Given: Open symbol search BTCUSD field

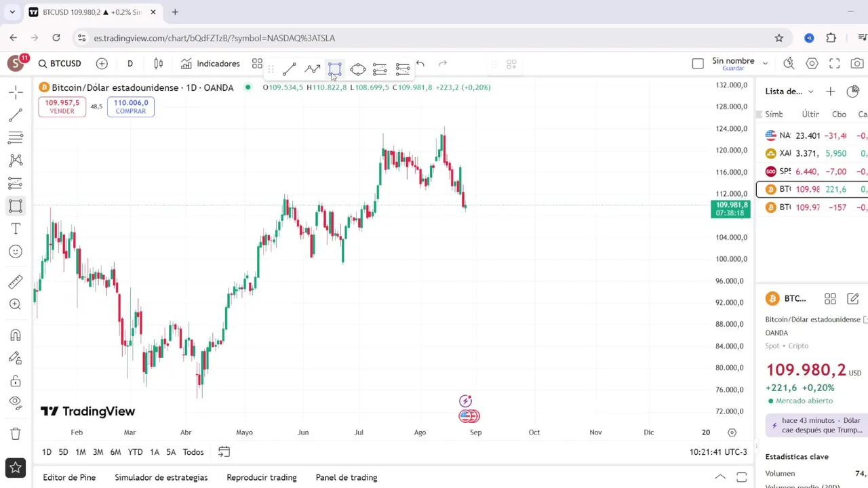Looking at the screenshot, I should tap(60, 64).
